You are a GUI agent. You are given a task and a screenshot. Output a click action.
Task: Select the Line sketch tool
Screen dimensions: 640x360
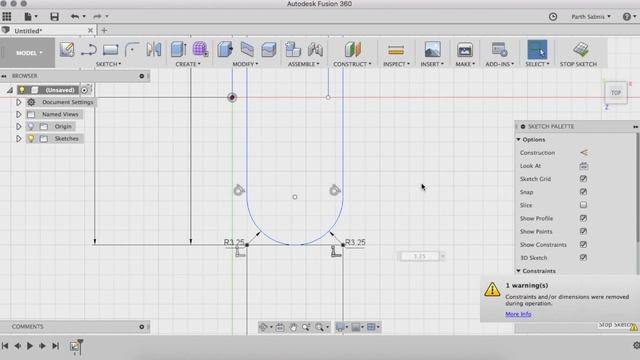click(89, 50)
